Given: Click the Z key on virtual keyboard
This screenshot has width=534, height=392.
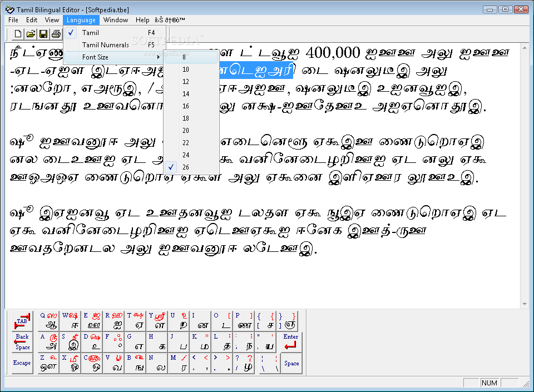Looking at the screenshot, I should point(49,363).
